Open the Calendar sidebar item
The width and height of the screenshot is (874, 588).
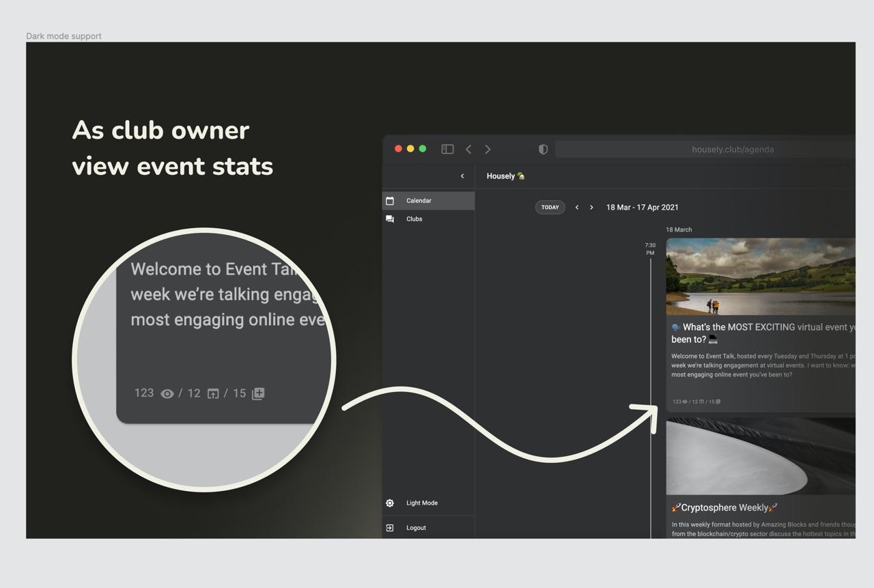click(x=428, y=201)
